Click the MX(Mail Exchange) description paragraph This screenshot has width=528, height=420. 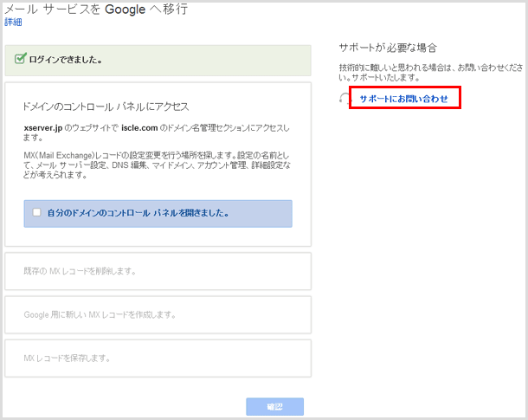[x=157, y=165]
